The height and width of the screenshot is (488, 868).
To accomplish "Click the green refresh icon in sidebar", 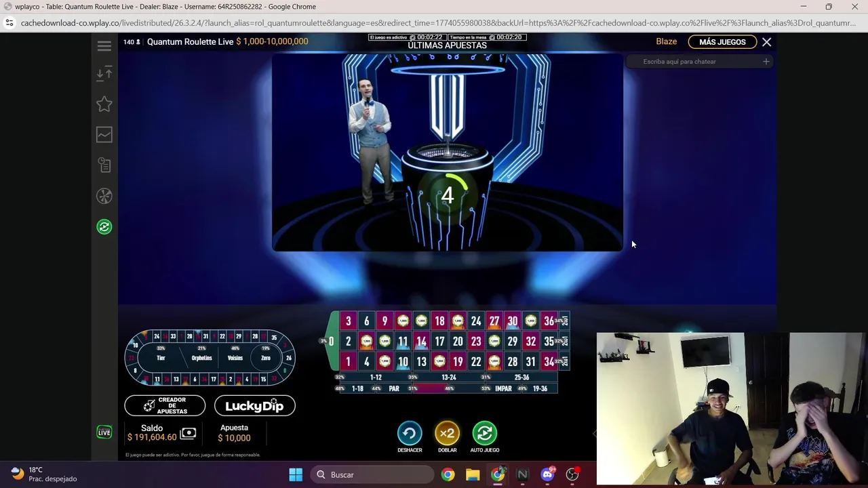I will coord(104,226).
